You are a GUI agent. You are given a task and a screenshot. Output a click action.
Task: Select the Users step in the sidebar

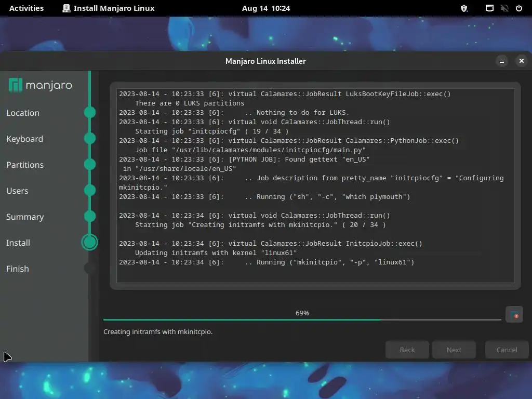[17, 191]
